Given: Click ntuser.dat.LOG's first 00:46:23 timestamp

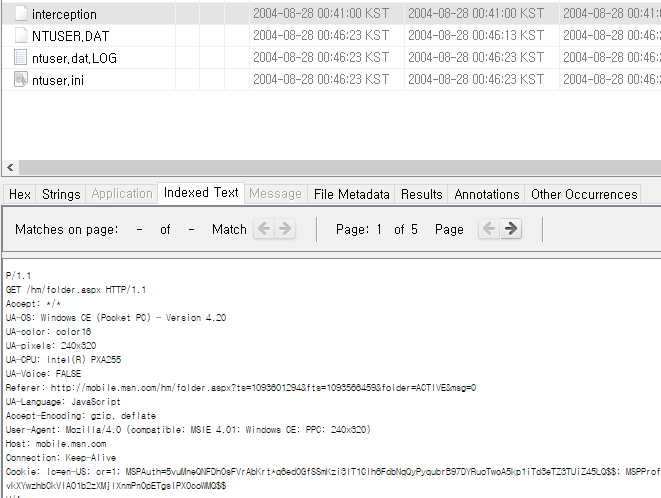Looking at the screenshot, I should tap(321, 57).
